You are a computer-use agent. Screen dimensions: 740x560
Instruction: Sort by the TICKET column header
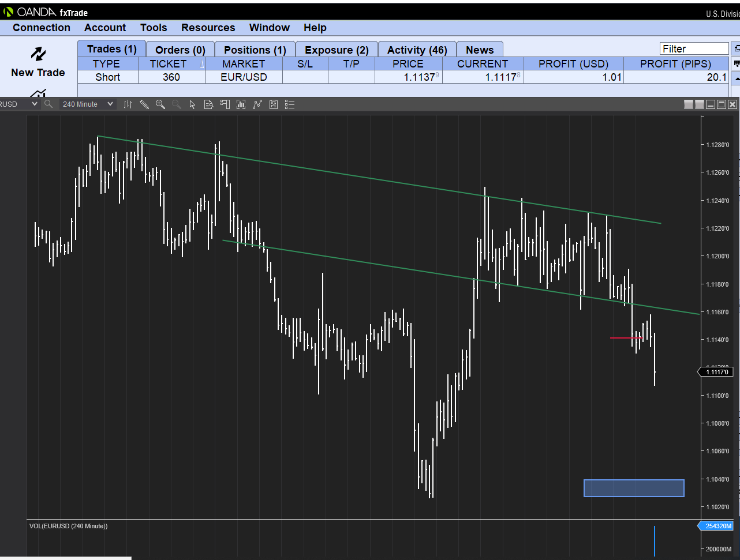[x=171, y=63]
